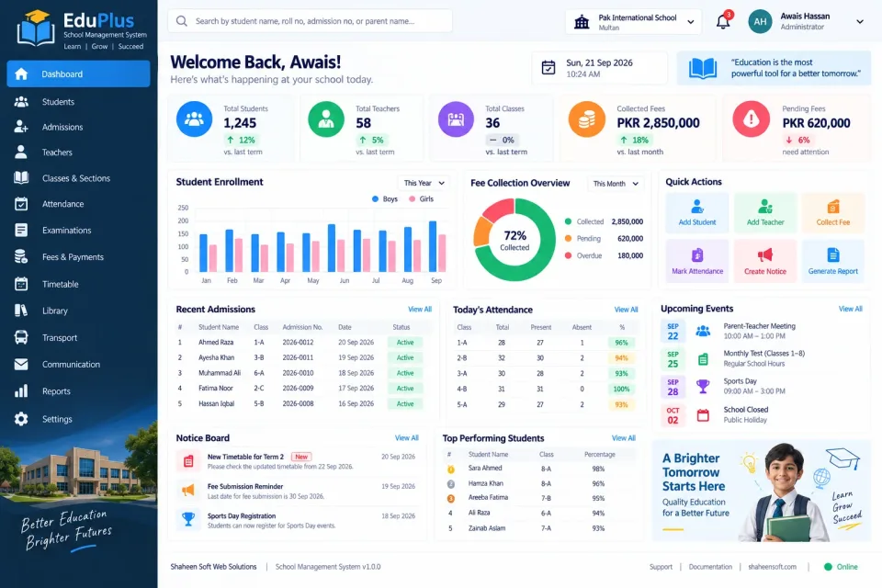Click the 100% attendance badge for 4-B

point(622,389)
